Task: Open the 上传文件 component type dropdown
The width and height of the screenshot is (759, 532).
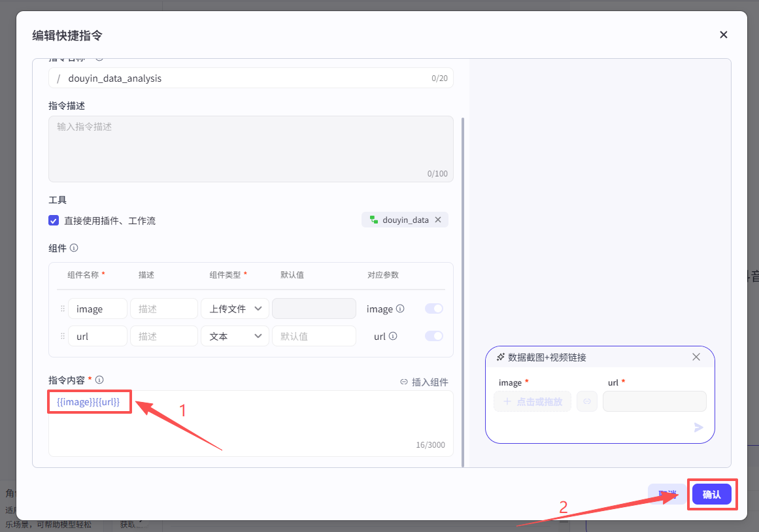Action: (235, 309)
